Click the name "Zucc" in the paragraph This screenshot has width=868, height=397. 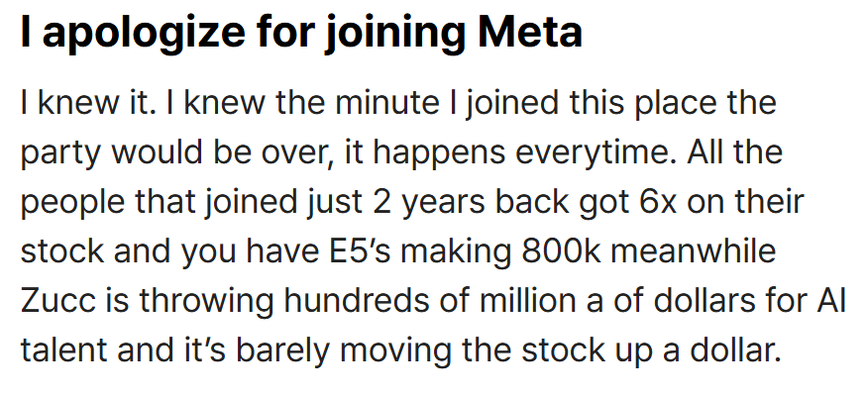[x=55, y=301]
